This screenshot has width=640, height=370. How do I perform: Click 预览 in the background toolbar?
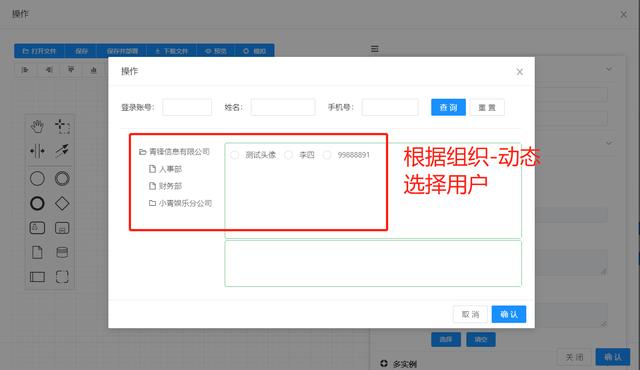[x=216, y=51]
